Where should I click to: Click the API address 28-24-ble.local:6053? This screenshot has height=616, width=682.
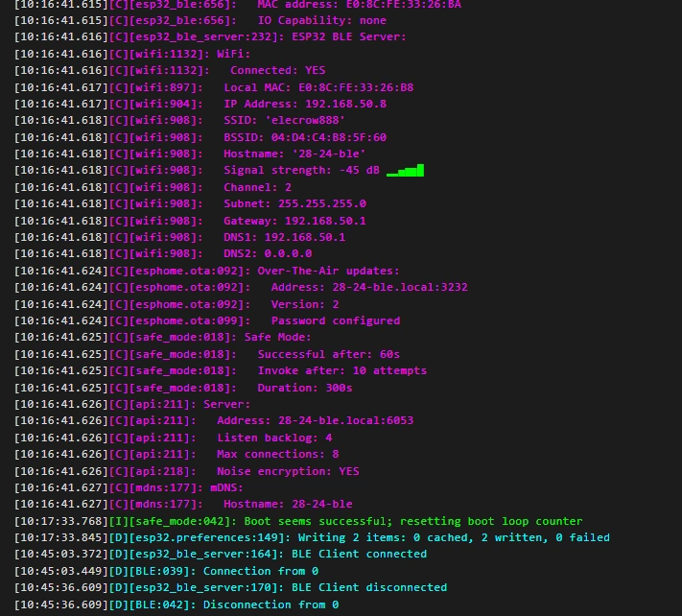315,420
